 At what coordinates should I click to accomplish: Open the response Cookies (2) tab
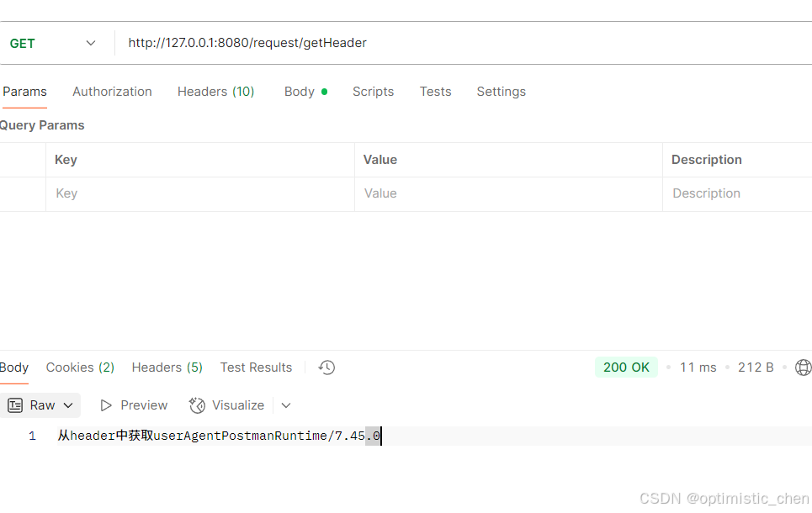[x=80, y=368]
